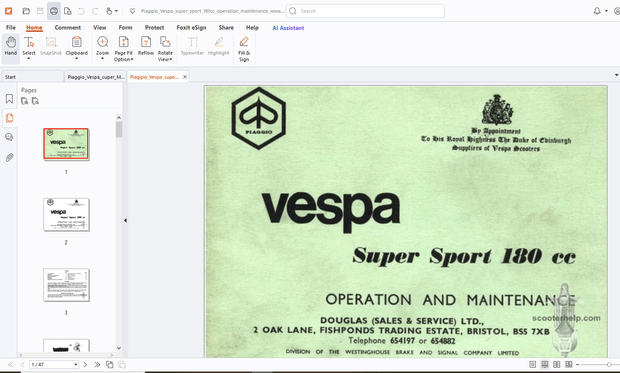The image size is (620, 373).
Task: Expand the Zoom dropdown arrow
Action: (x=102, y=59)
